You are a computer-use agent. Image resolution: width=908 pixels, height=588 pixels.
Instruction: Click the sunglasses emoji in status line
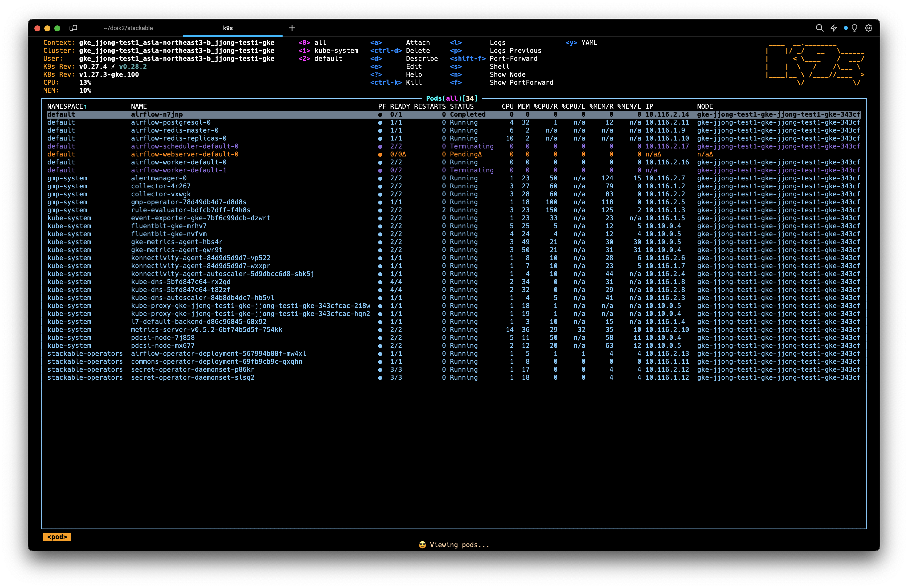coord(422,545)
